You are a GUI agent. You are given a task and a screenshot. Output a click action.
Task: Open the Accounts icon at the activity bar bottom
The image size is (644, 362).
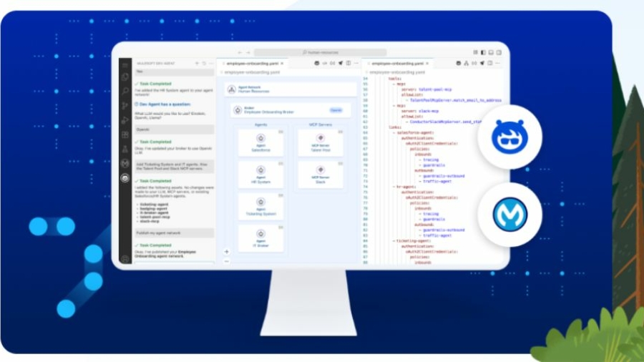tap(125, 258)
